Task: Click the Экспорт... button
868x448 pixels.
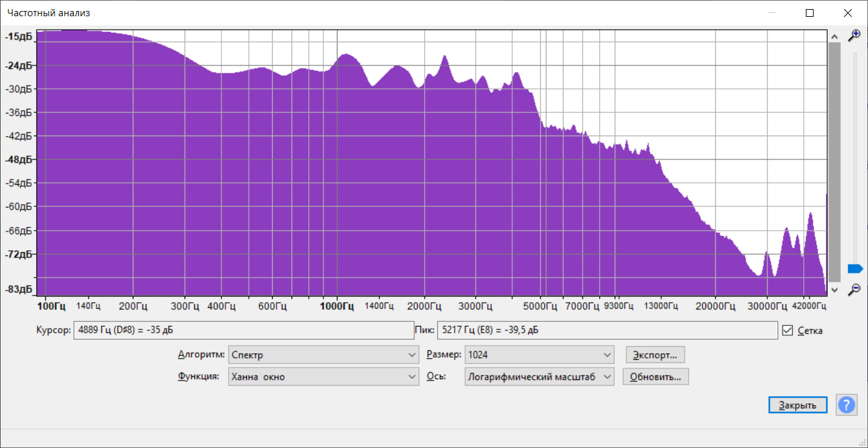Action: [655, 355]
